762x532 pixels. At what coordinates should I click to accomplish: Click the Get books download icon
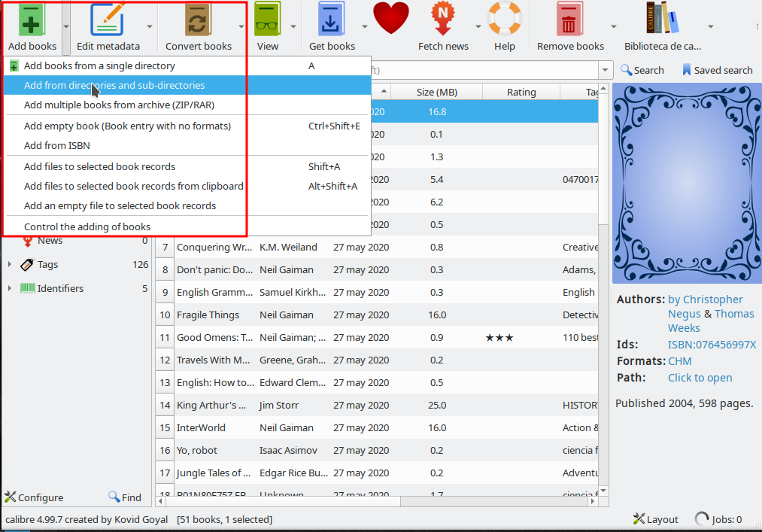(332, 20)
